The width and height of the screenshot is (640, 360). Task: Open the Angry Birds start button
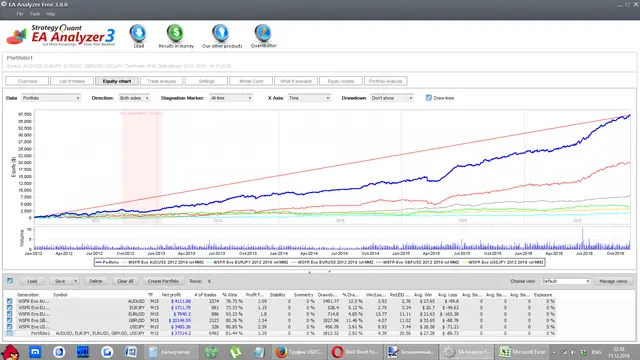click(x=10, y=352)
